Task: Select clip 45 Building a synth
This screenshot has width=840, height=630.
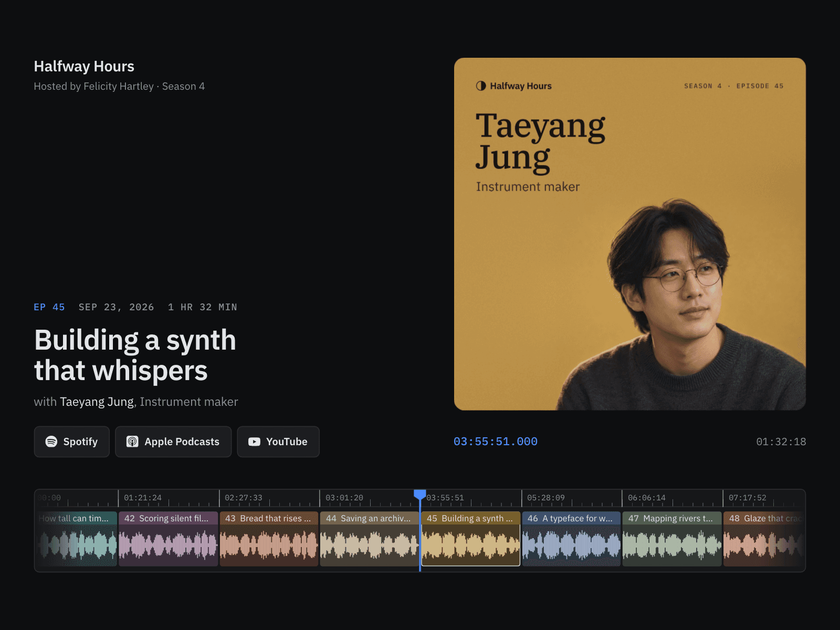Action: [471, 539]
